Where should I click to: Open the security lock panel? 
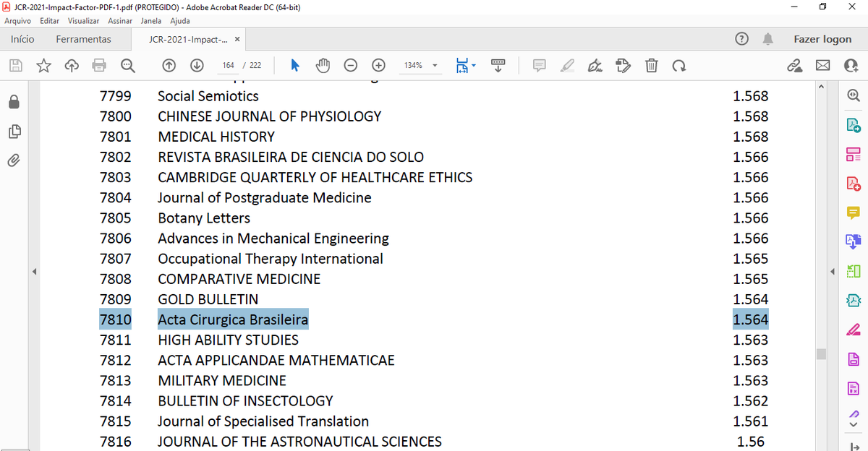[x=14, y=102]
